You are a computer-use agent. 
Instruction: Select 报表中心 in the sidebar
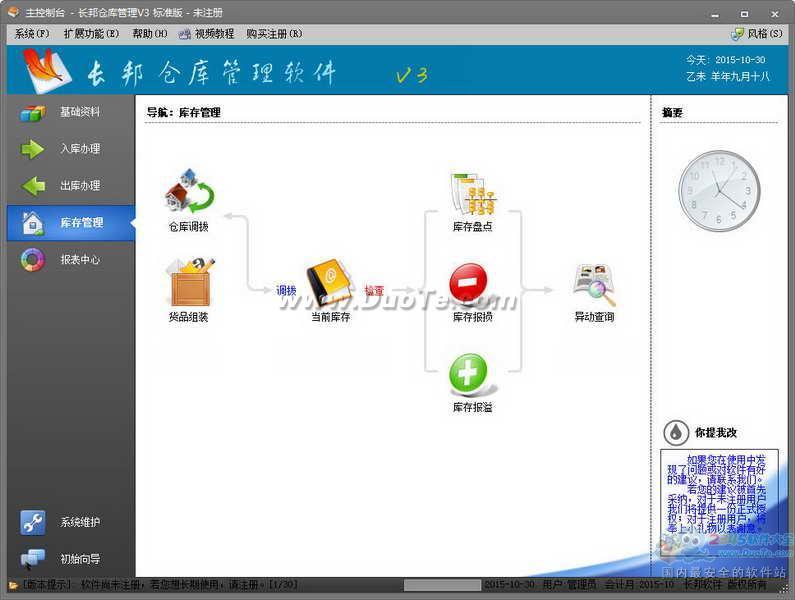80,260
